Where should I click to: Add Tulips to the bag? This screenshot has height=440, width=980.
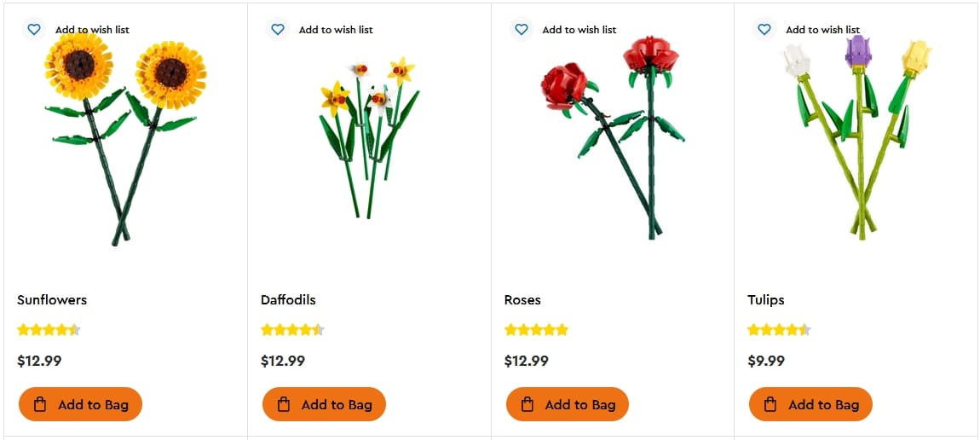810,404
